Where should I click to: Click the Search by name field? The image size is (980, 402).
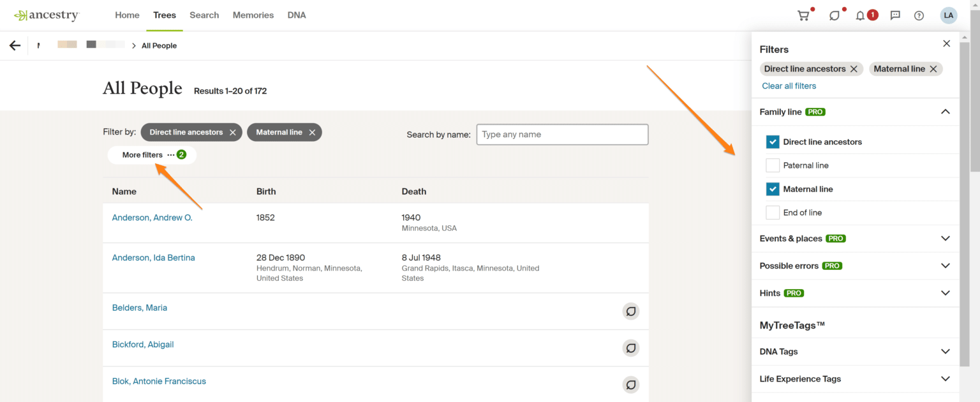click(x=562, y=135)
